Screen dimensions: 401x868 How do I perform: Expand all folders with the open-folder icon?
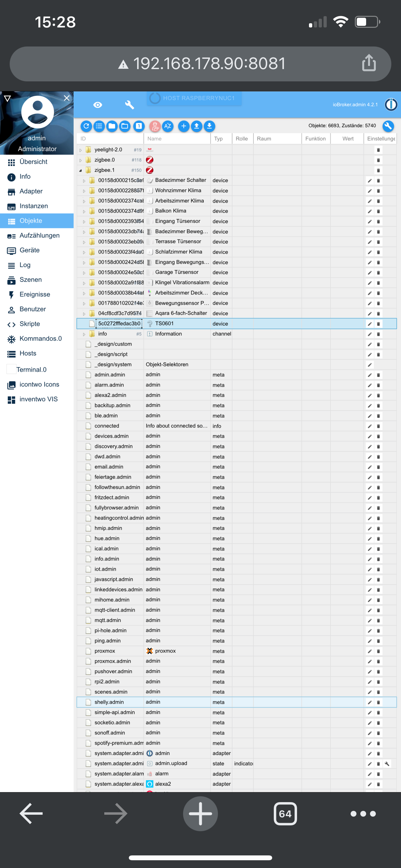click(x=125, y=126)
